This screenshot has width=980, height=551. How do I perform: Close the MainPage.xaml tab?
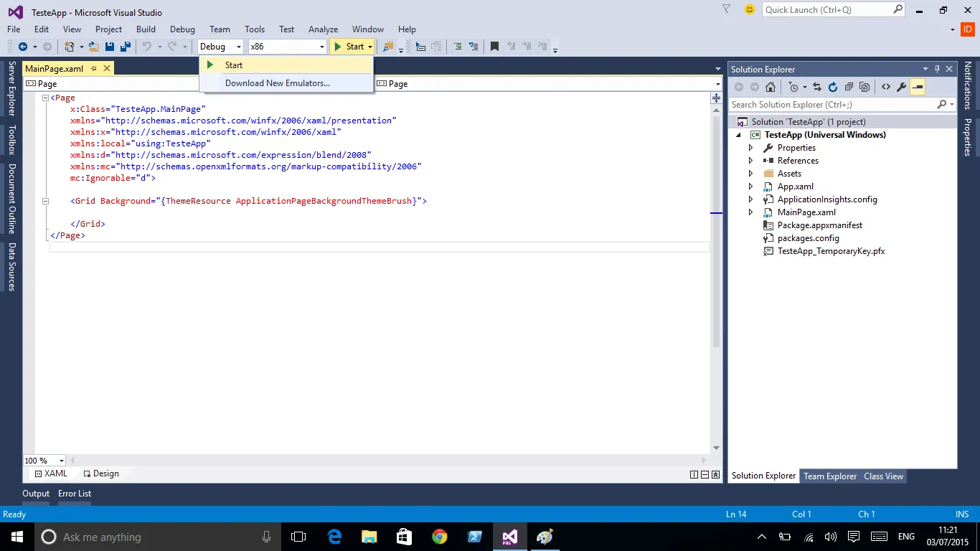point(107,68)
